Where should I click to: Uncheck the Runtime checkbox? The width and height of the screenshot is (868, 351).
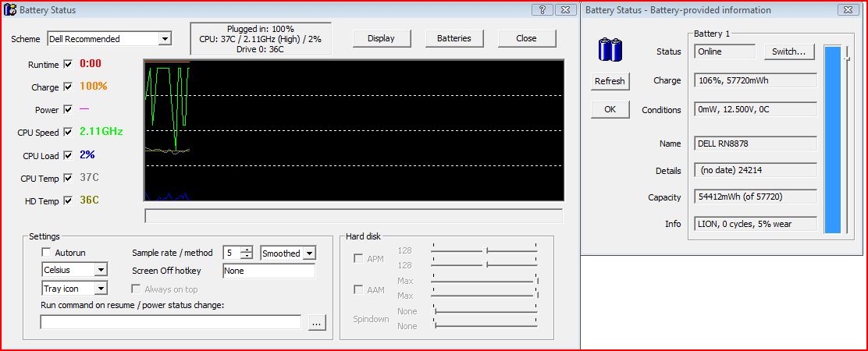(68, 64)
